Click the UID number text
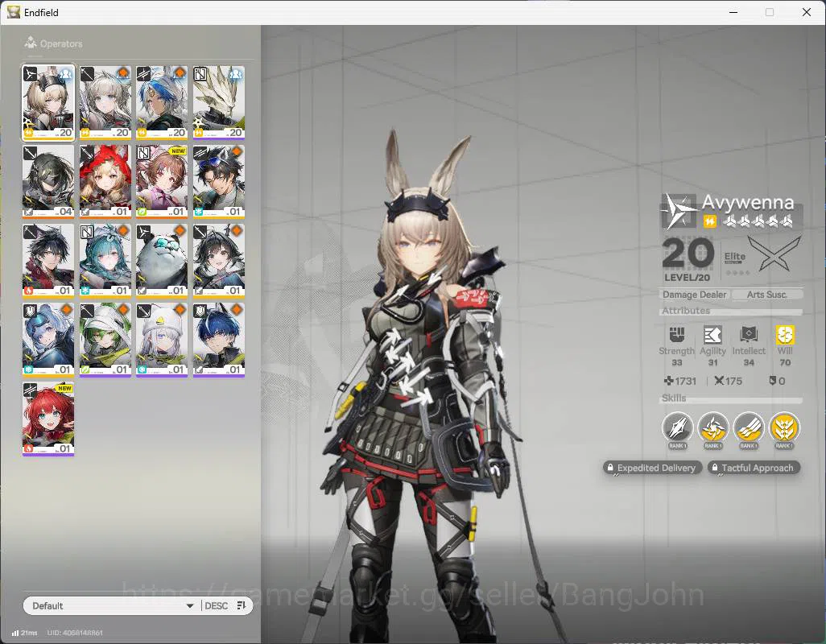Image resolution: width=826 pixels, height=644 pixels. [x=75, y=633]
